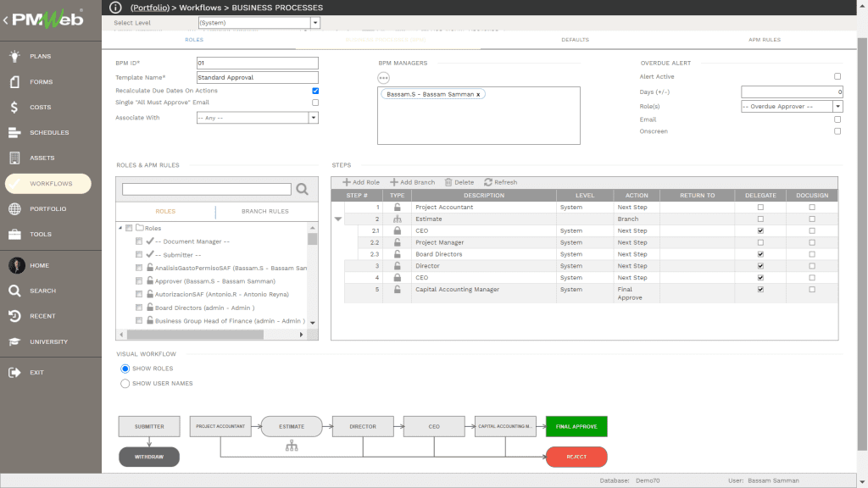Open BPM Managers ellipsis picker button
The width and height of the screenshot is (868, 488).
coord(384,78)
